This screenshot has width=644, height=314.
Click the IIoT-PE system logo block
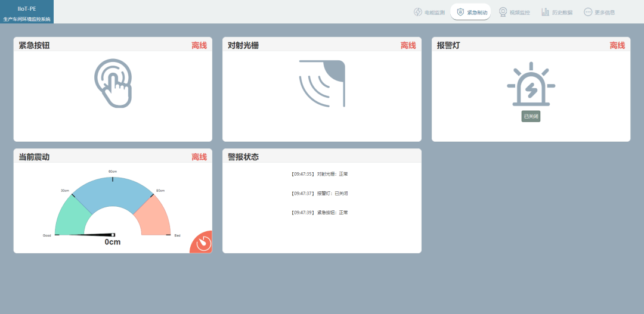[x=27, y=12]
